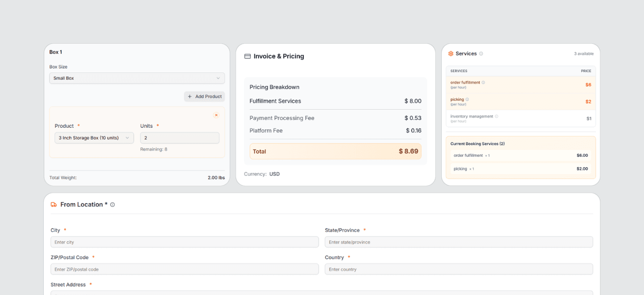The width and height of the screenshot is (644, 295).
Task: Click the info icon next to order fulfillment
Action: [x=483, y=83]
